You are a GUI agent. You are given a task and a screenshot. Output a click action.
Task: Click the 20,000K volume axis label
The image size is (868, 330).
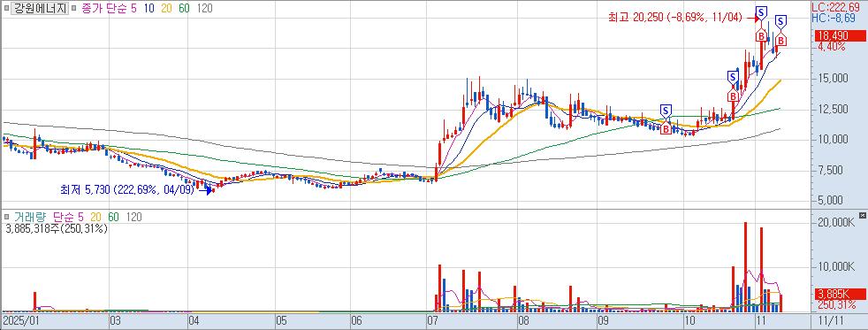point(835,223)
